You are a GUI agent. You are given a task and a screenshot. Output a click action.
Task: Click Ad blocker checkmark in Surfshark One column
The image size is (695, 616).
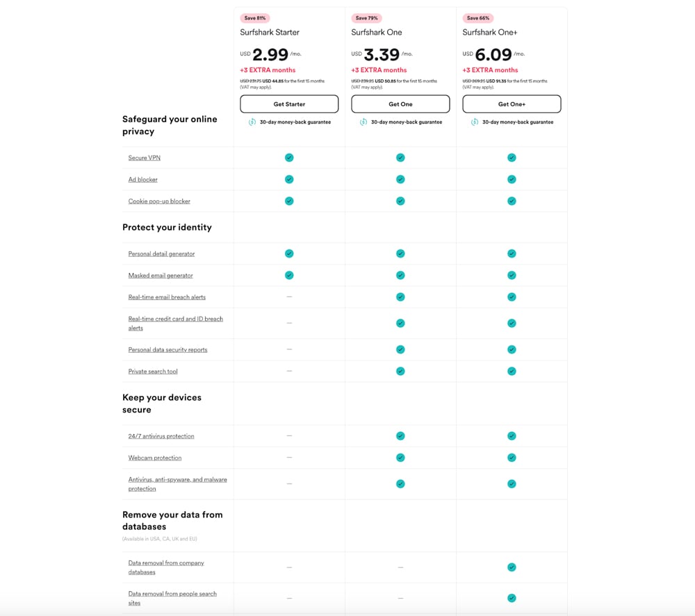[x=400, y=179]
